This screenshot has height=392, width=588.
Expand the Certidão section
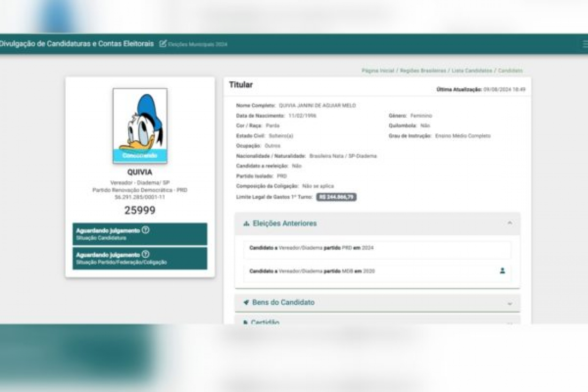point(510,322)
